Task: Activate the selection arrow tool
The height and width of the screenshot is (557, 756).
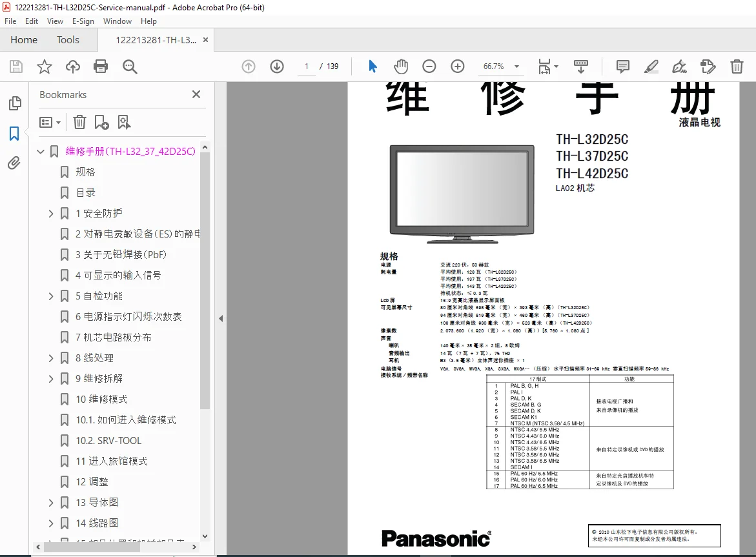Action: 373,66
